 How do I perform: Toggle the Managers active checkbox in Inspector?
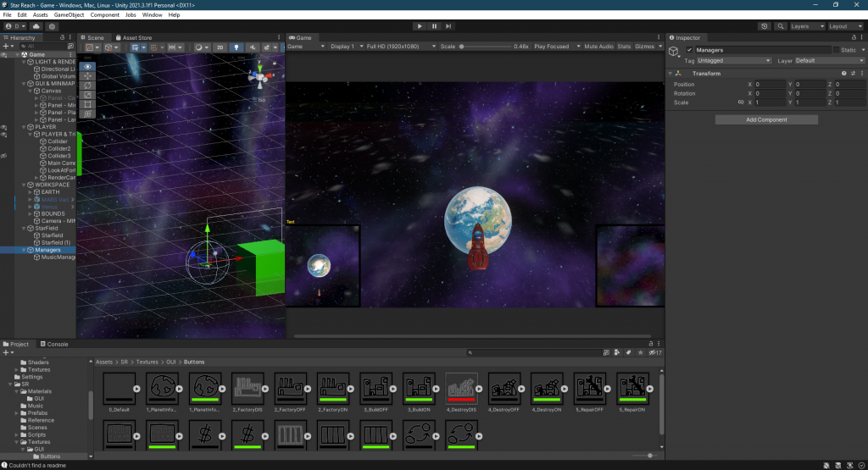click(689, 50)
